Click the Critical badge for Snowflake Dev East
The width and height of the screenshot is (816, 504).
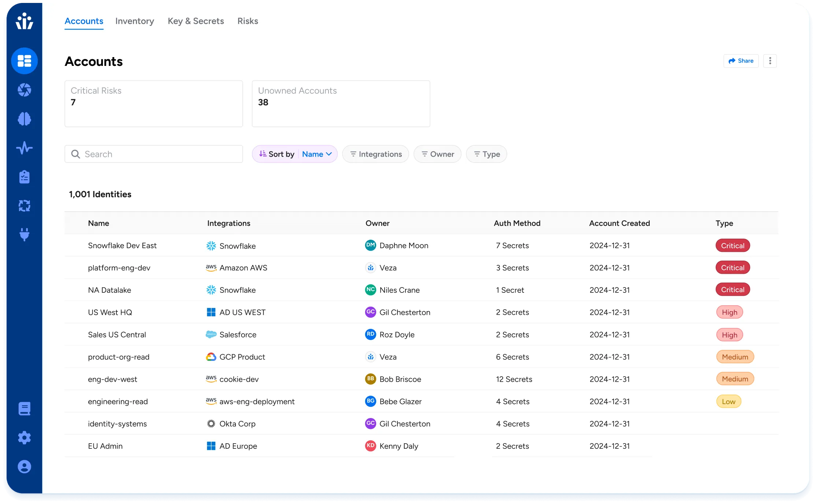[x=732, y=246]
